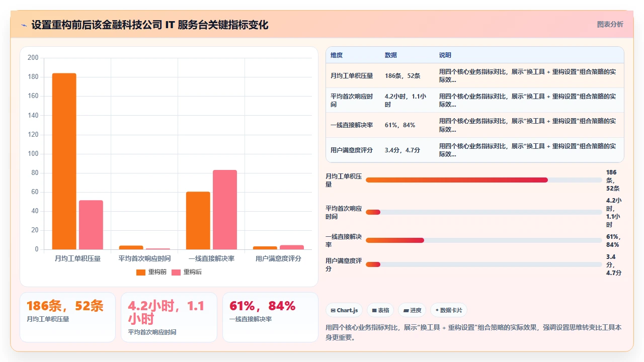Click the dashboard title text
This screenshot has width=644, height=362.
point(150,25)
